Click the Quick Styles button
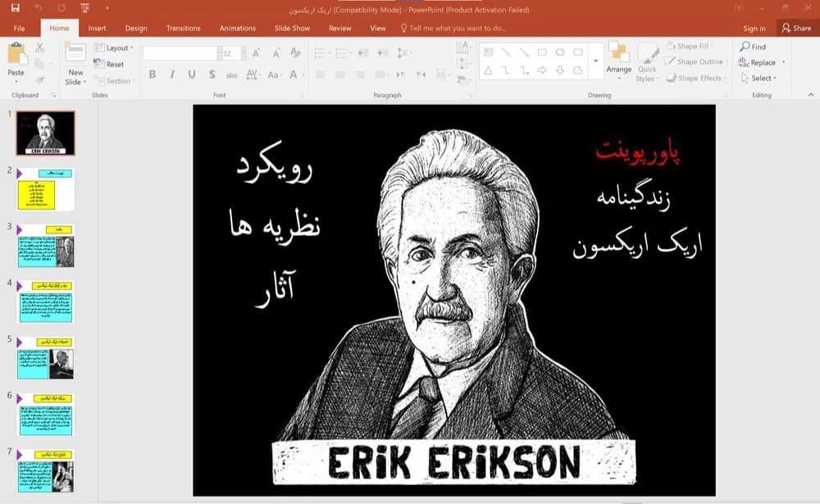Viewport: 820px width, 504px height. click(x=648, y=63)
